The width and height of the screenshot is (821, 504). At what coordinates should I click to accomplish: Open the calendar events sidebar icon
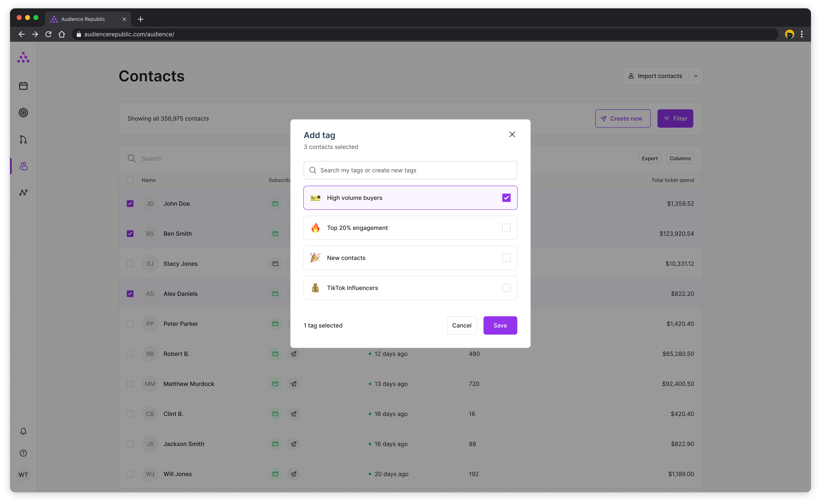coord(23,86)
